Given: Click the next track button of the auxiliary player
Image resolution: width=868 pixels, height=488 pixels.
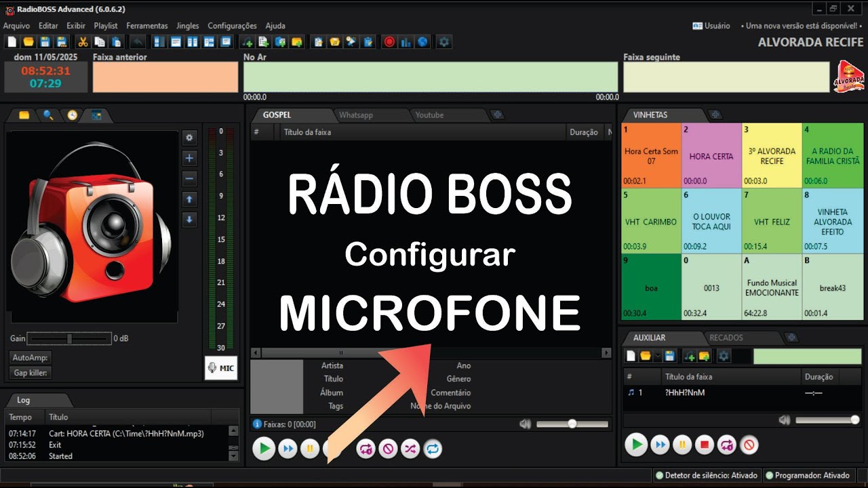Looking at the screenshot, I should point(660,445).
